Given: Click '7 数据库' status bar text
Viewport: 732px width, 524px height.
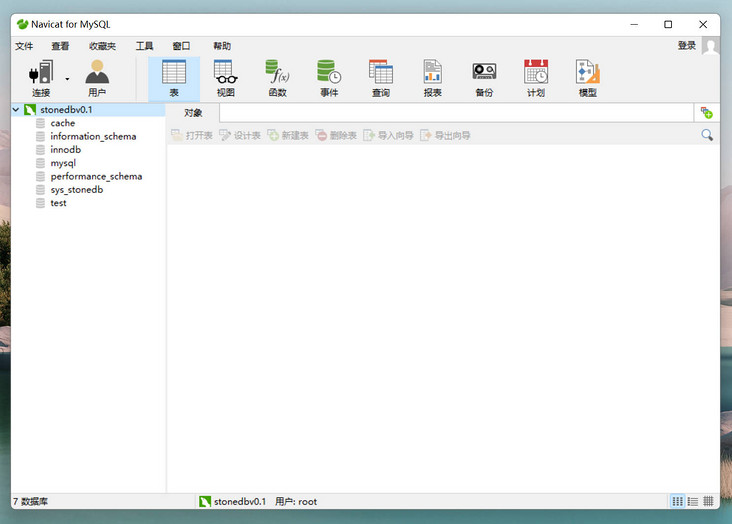Looking at the screenshot, I should click(30, 502).
